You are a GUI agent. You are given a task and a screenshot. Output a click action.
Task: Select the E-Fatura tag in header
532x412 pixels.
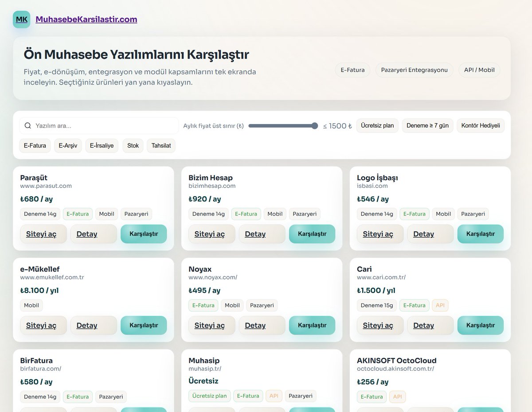tap(352, 70)
